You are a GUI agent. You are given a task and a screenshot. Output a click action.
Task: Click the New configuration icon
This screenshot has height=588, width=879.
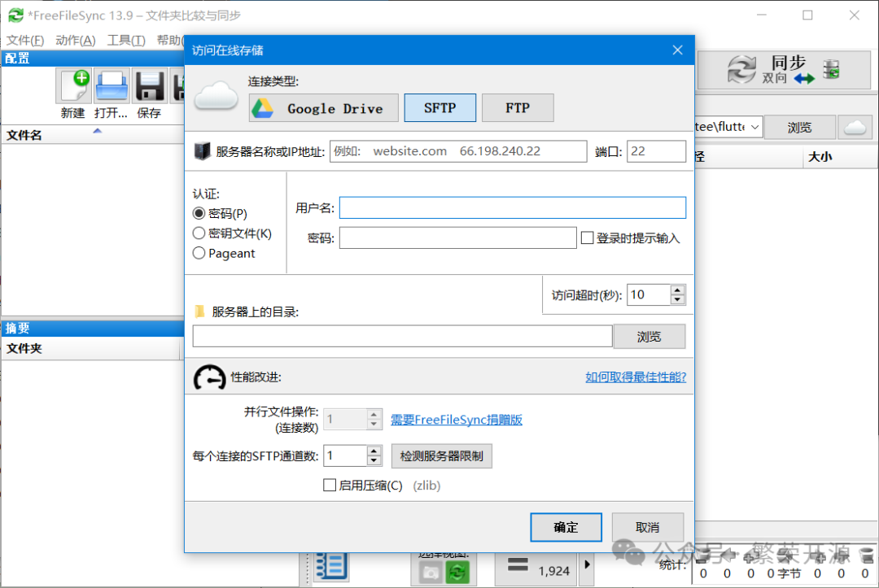coord(73,86)
